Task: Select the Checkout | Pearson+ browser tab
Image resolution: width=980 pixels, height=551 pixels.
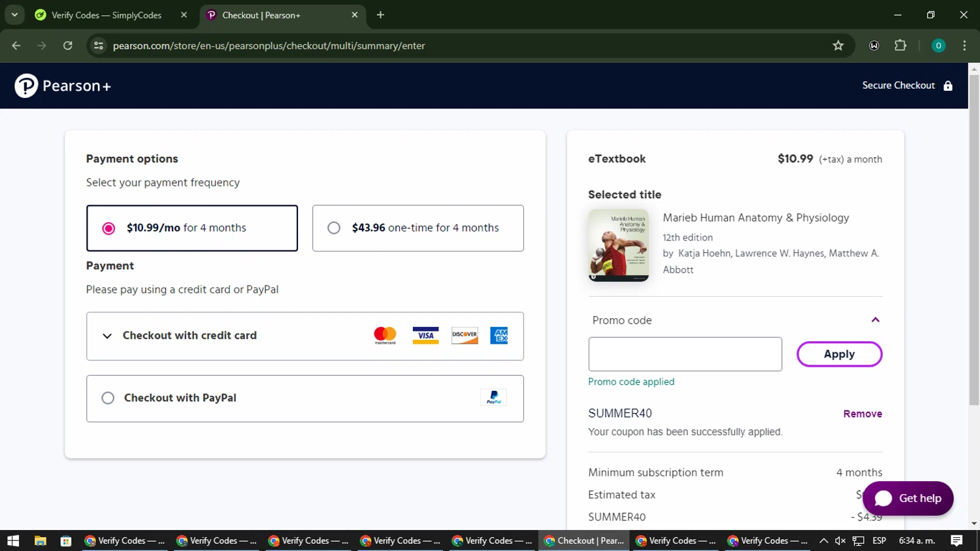Action: pyautogui.click(x=282, y=15)
